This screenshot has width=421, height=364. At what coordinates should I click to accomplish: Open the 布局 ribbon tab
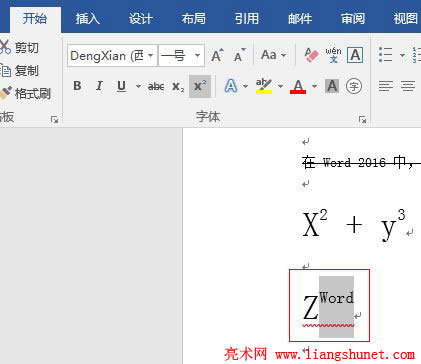tap(194, 19)
